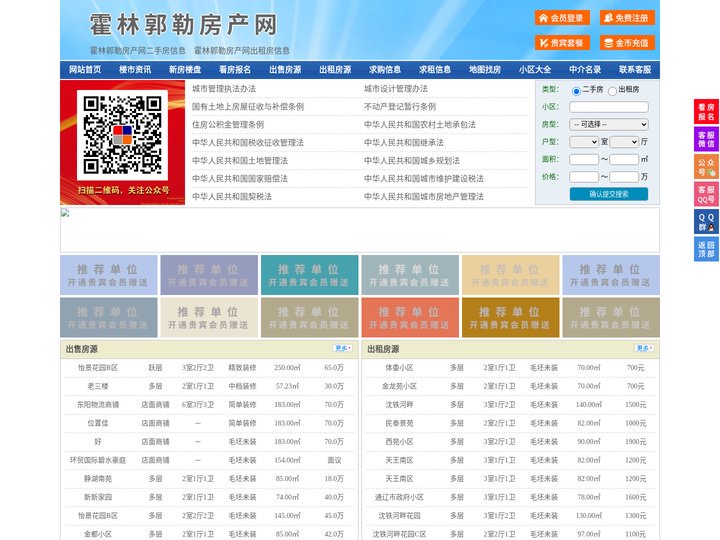
Task: Open 求租信息 navigation item
Action: 435,70
